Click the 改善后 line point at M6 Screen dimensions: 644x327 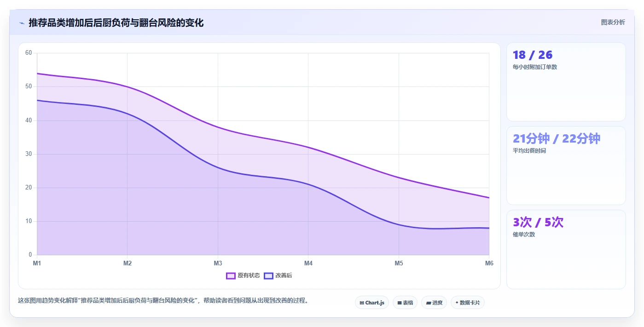pyautogui.click(x=489, y=228)
